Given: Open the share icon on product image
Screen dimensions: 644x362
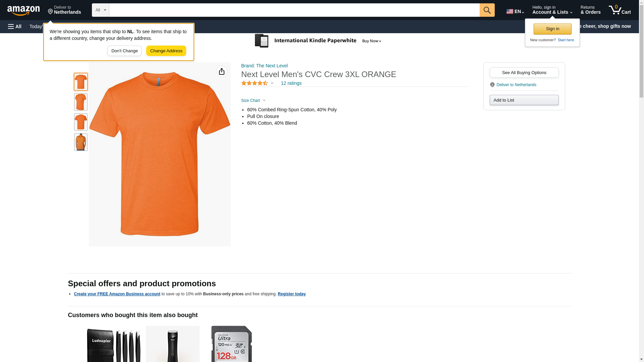Looking at the screenshot, I should tap(222, 71).
